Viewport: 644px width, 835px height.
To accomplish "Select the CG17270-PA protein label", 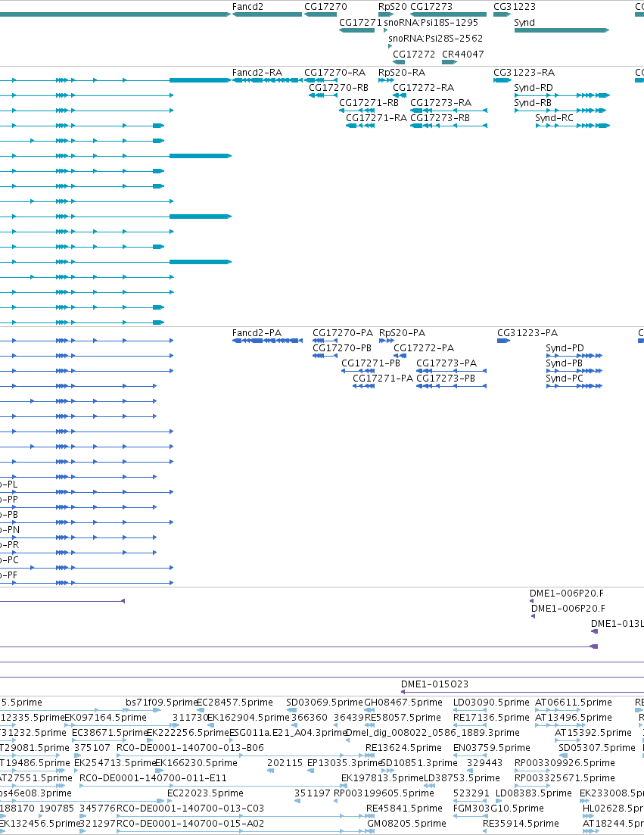I will click(x=343, y=333).
